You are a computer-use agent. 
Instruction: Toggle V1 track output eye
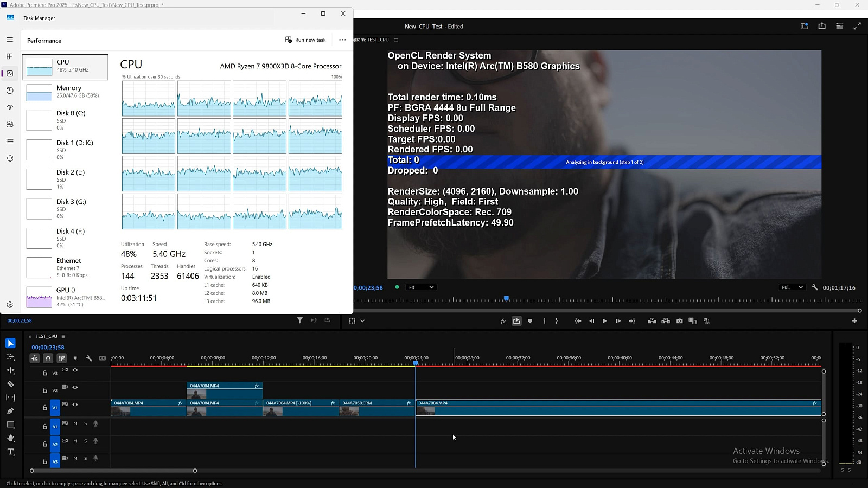coord(75,404)
